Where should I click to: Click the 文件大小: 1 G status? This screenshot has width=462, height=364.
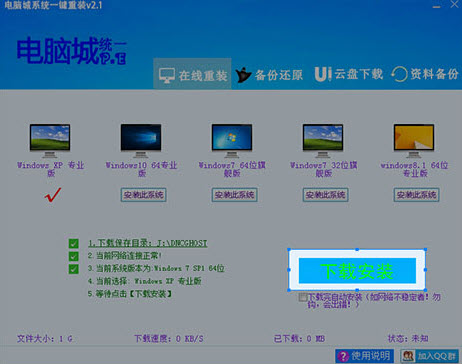pos(45,339)
